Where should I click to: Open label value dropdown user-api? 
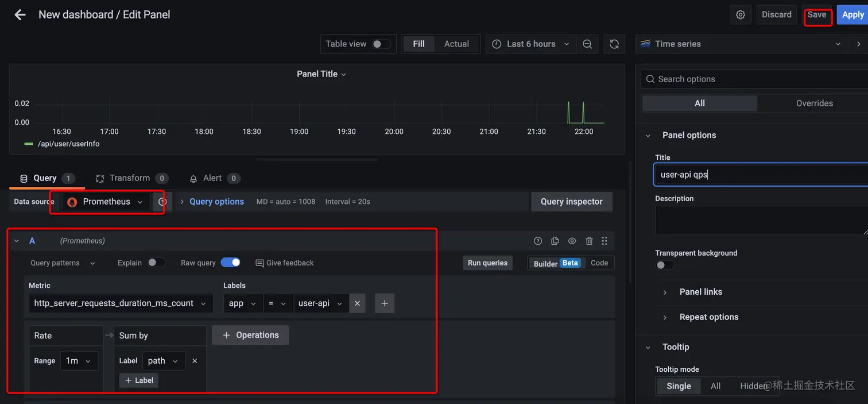tap(321, 303)
